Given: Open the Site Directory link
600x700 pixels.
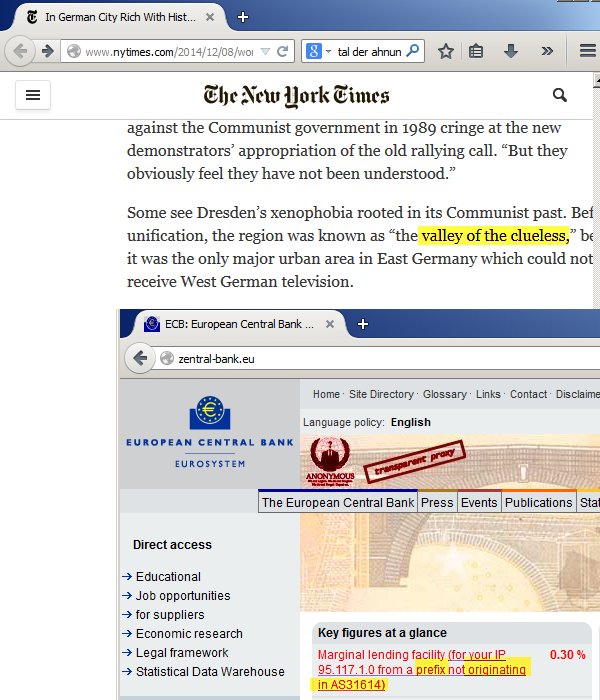Looking at the screenshot, I should pyautogui.click(x=381, y=394).
